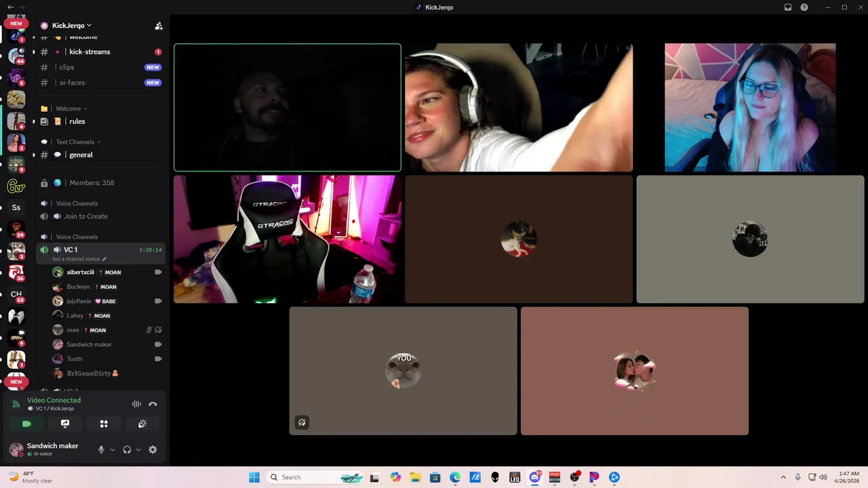The image size is (868, 488).
Task: Focus albertxciii's dark video tile
Action: [288, 108]
